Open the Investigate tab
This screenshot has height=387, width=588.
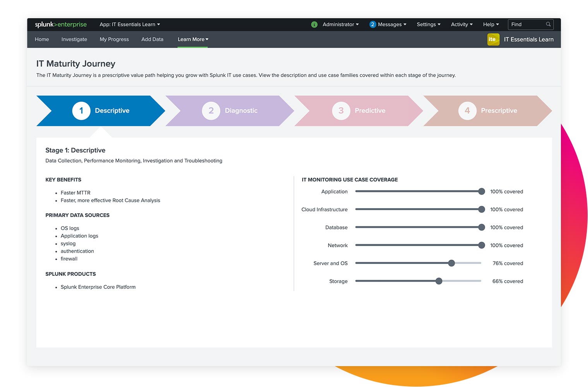coord(74,39)
